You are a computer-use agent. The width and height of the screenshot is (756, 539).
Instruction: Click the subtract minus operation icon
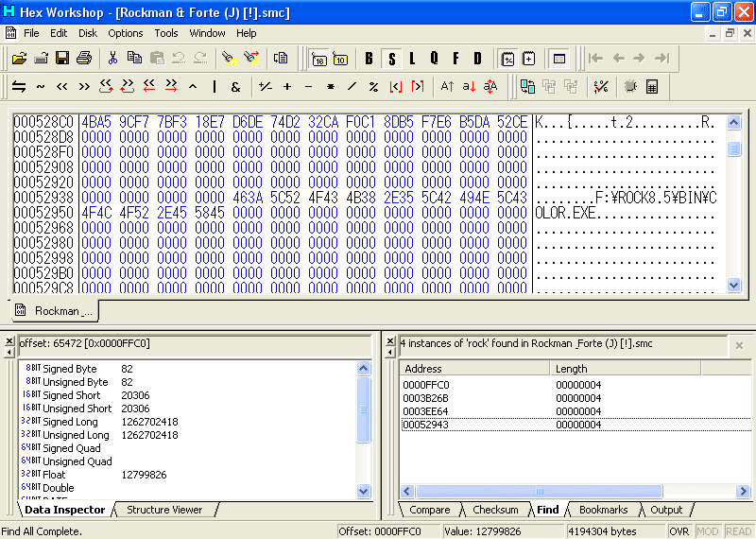point(309,87)
